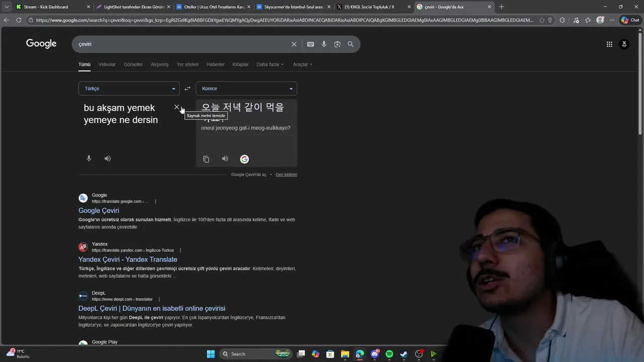Submit search with the magnifier icon
Screen dimensions: 644x362
(351, 44)
